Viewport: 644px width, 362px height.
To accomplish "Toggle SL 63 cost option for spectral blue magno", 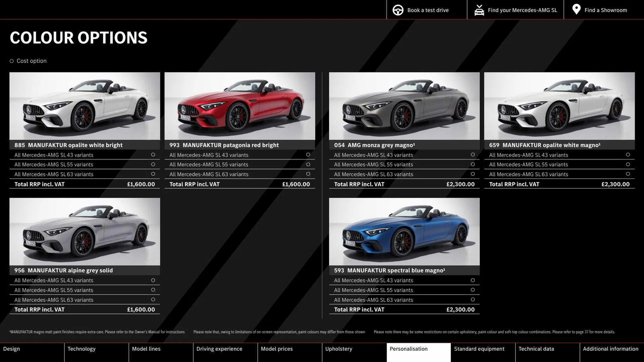I will pos(473,300).
